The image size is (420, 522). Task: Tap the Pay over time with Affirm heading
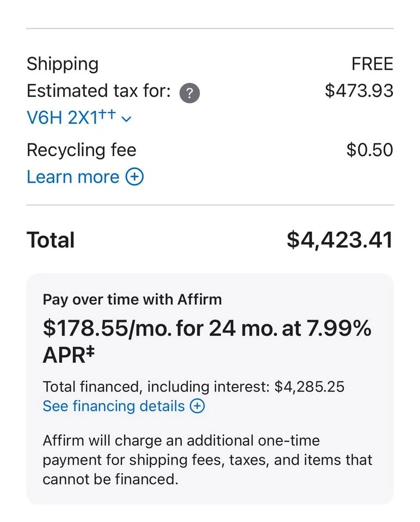pyautogui.click(x=132, y=300)
